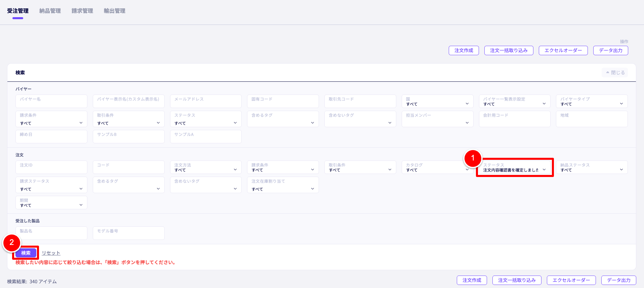Expand the カタログ dropdown
This screenshot has height=288, width=644.
[437, 168]
